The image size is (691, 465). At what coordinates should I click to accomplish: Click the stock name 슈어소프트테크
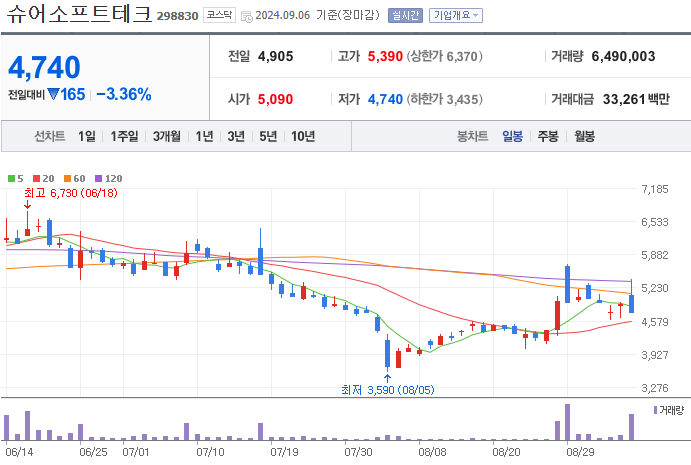pyautogui.click(x=79, y=14)
